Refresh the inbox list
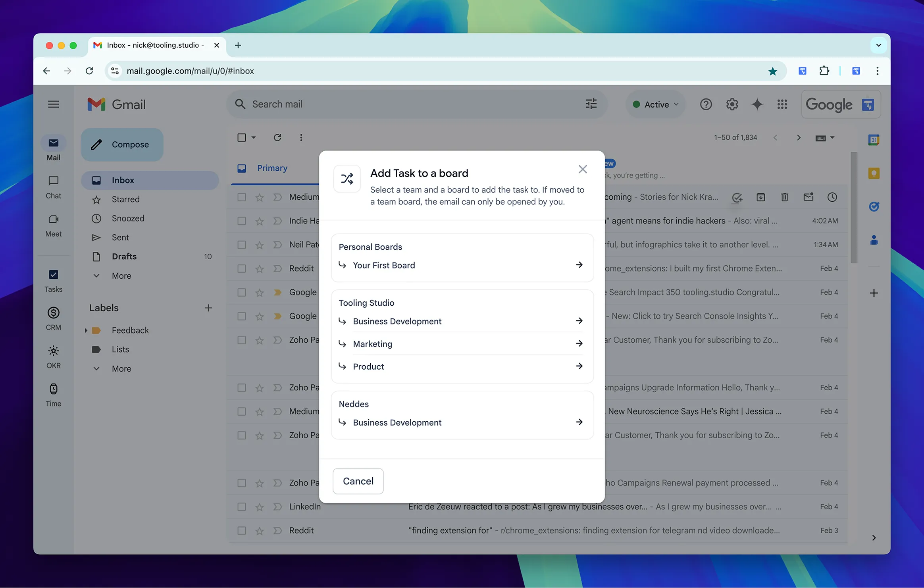Image resolution: width=924 pixels, height=588 pixels. pos(277,137)
